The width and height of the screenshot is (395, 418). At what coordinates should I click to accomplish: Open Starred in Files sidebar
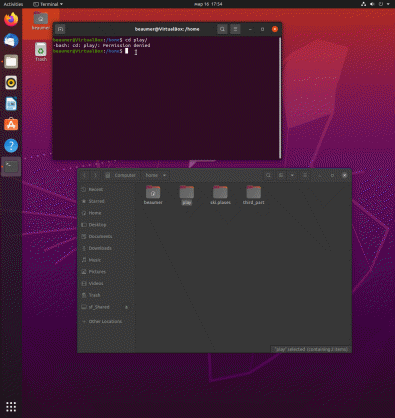[106, 201]
